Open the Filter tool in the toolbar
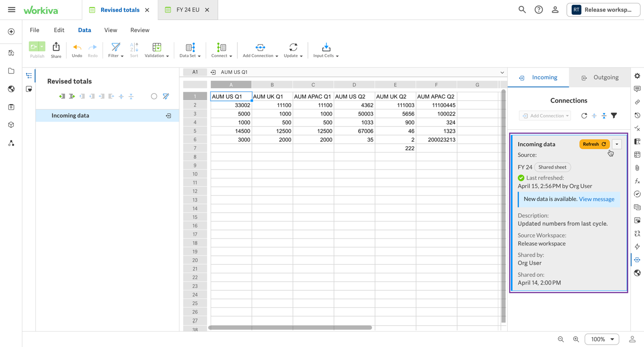This screenshot has width=644, height=347. (115, 50)
